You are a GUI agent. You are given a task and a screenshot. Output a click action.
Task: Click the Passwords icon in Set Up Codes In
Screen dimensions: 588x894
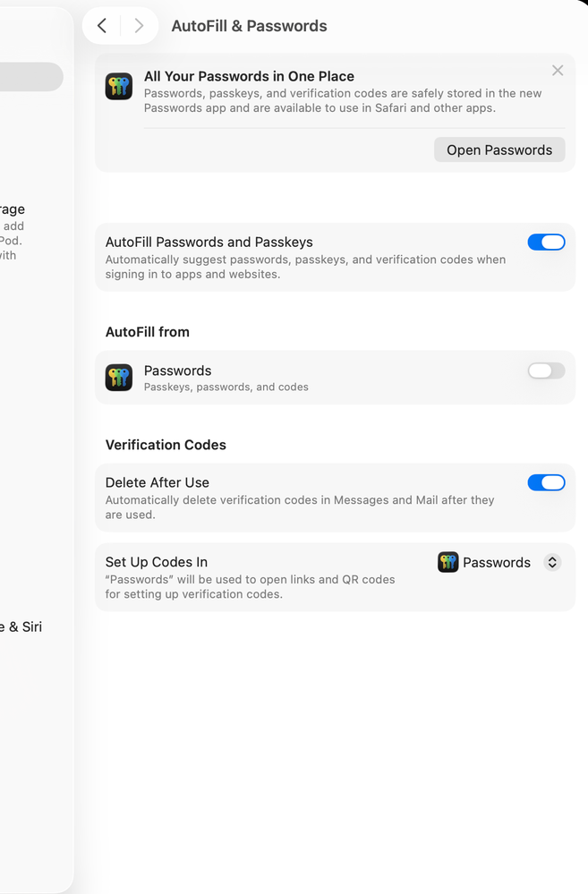[x=448, y=562]
